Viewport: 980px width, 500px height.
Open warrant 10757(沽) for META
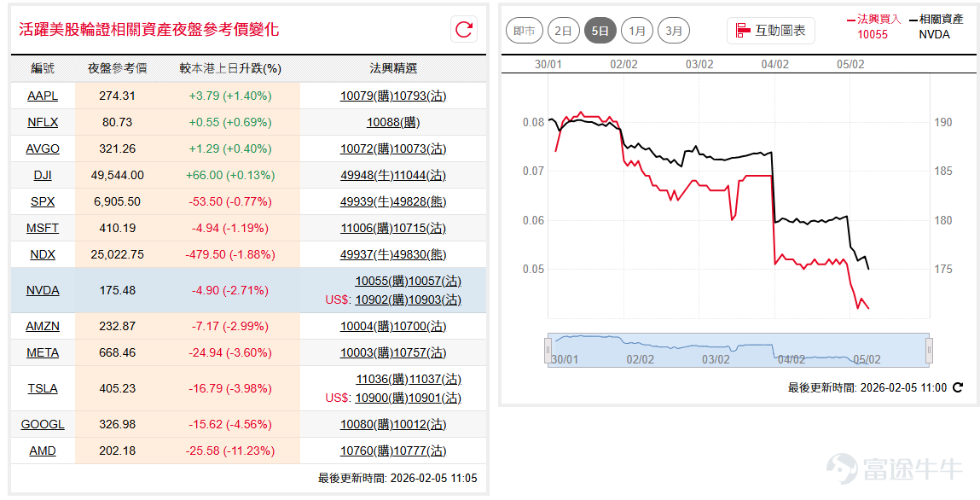click(420, 352)
